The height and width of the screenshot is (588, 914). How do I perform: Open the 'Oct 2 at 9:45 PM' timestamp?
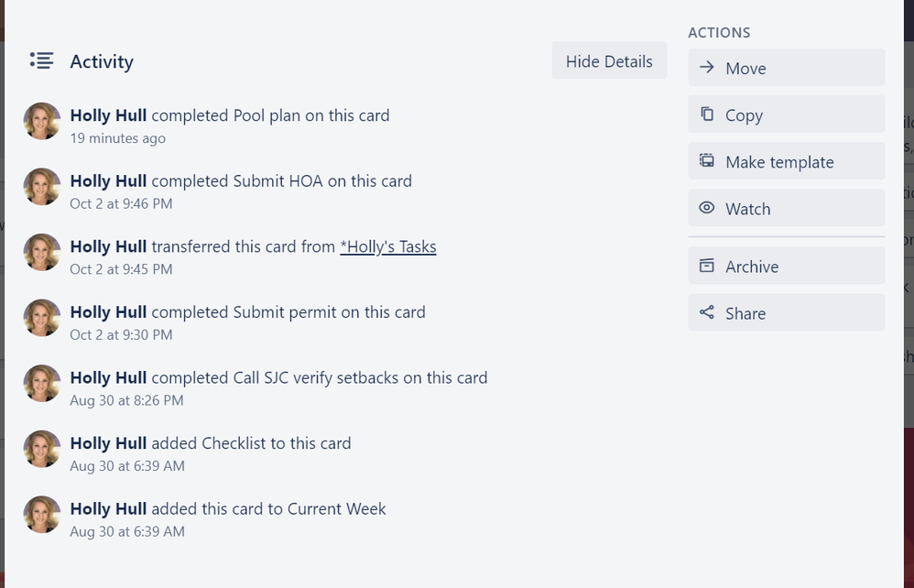pyautogui.click(x=121, y=269)
